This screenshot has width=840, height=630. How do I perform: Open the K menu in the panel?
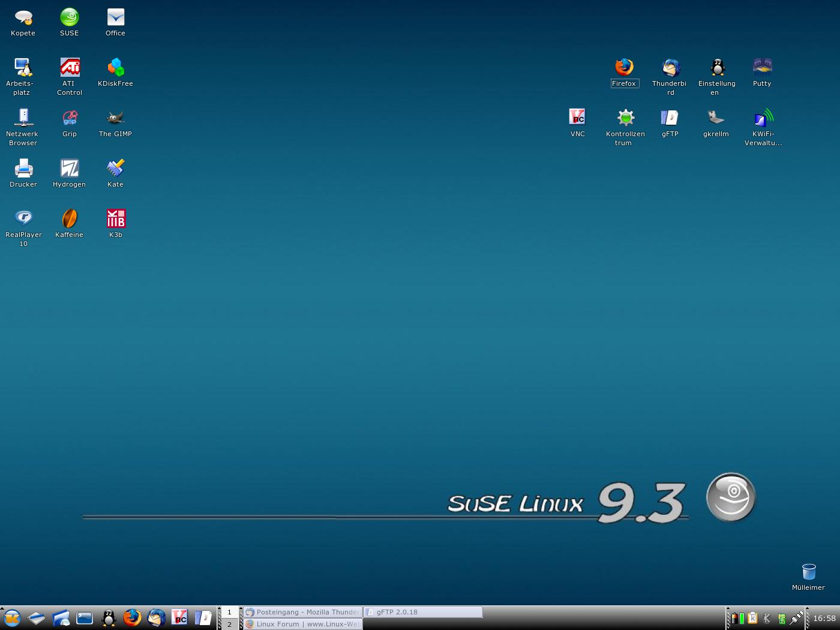[x=12, y=617]
